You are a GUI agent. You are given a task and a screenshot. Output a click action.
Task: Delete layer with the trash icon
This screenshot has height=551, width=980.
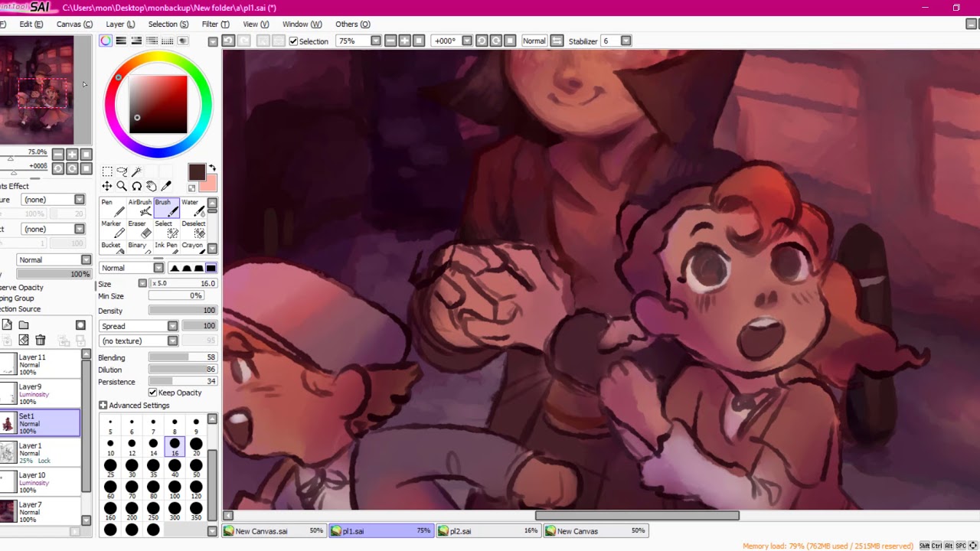(40, 340)
